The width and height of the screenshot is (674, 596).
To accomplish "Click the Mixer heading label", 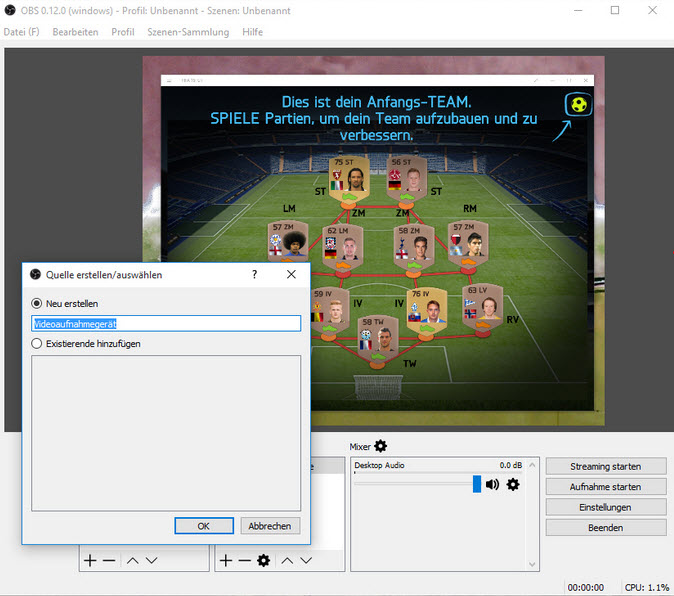I will [x=360, y=447].
